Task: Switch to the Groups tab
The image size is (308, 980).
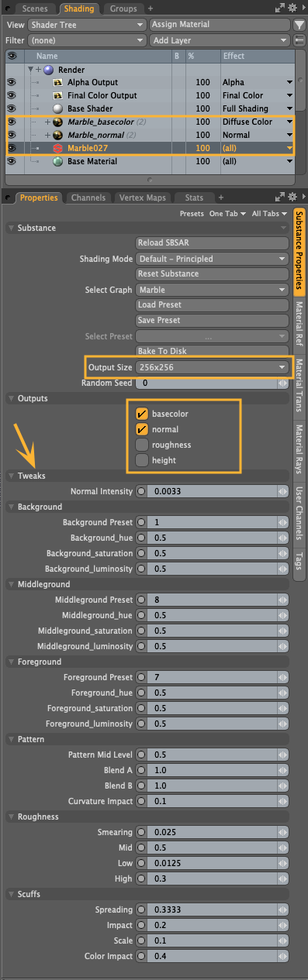Action: click(123, 9)
